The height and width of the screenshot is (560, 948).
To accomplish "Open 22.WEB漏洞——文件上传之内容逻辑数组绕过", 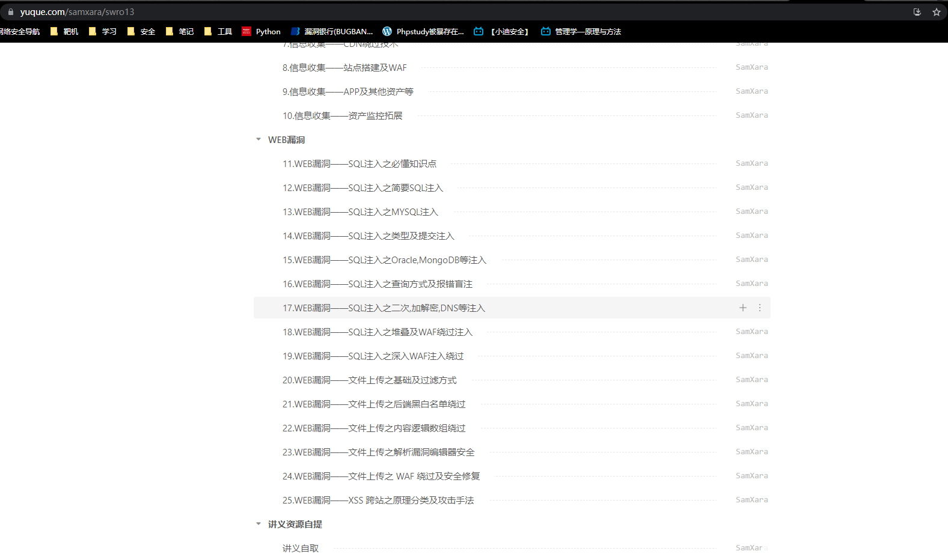I will pos(374,428).
